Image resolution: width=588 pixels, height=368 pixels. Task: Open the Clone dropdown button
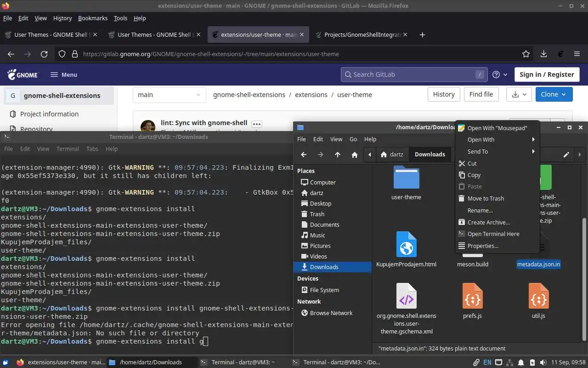point(554,94)
